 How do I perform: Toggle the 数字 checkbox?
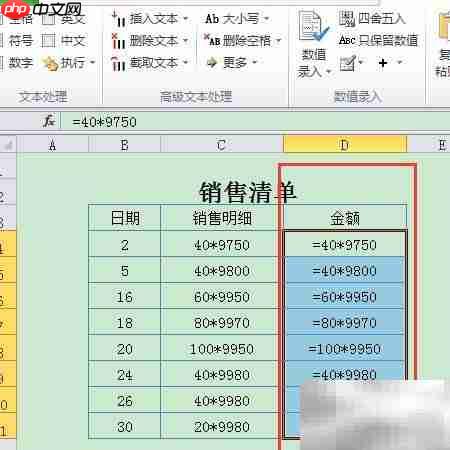[x=1, y=63]
